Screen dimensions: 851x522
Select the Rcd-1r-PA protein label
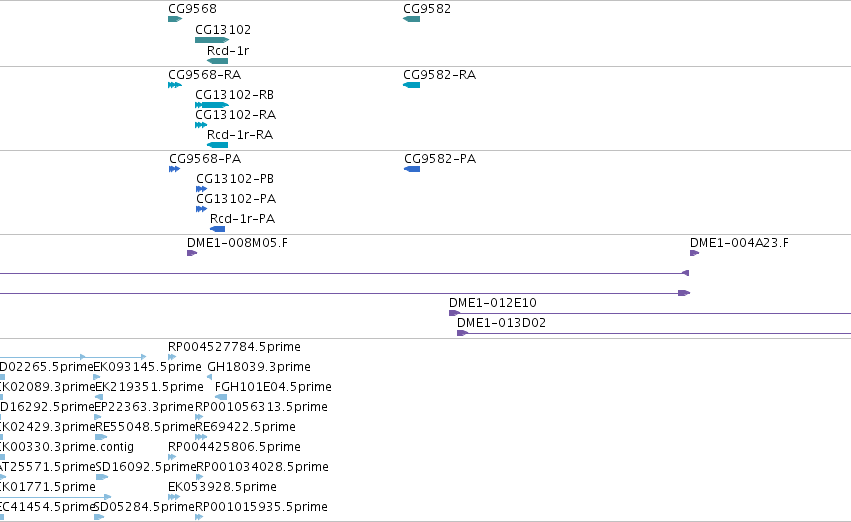243,219
